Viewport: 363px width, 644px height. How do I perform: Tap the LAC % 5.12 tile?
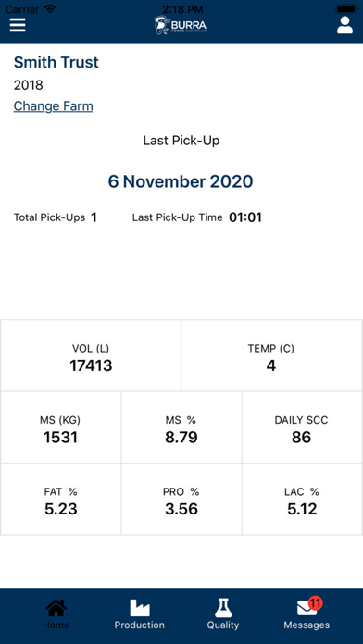coord(302,499)
